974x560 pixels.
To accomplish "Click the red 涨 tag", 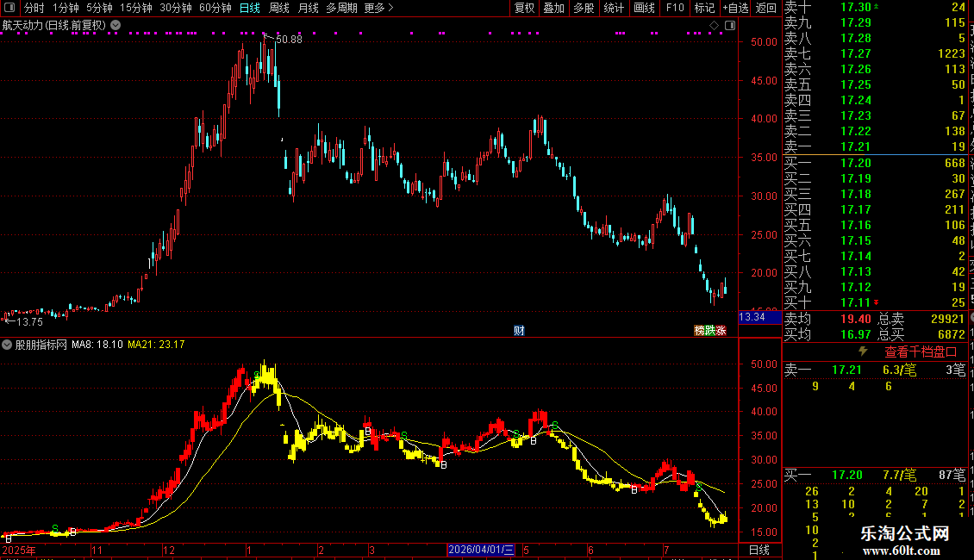I will point(721,330).
